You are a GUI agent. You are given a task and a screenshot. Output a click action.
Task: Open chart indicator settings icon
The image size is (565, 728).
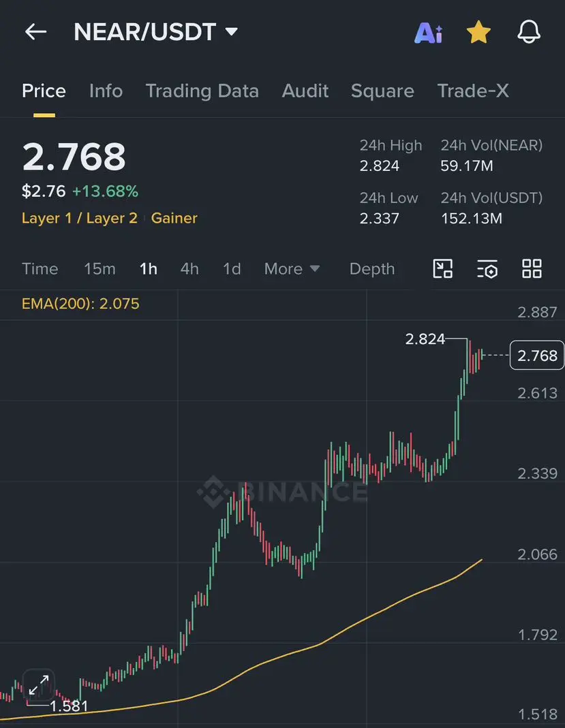tap(487, 269)
